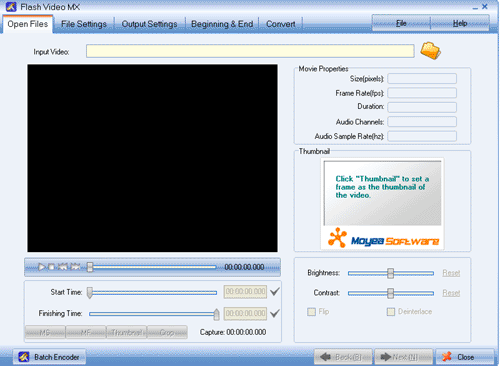500x366 pixels.
Task: Switch to the Output Settings tab
Action: (149, 24)
